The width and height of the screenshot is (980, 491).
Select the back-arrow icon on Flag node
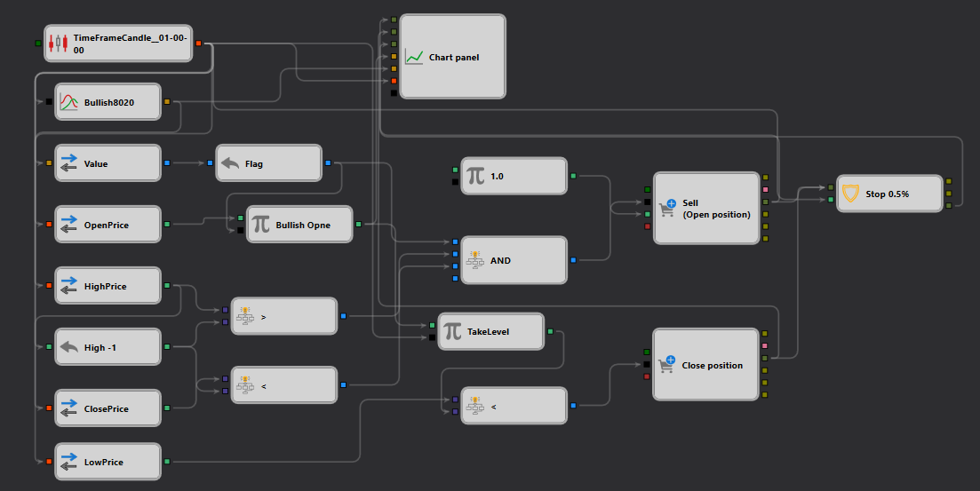pos(230,163)
